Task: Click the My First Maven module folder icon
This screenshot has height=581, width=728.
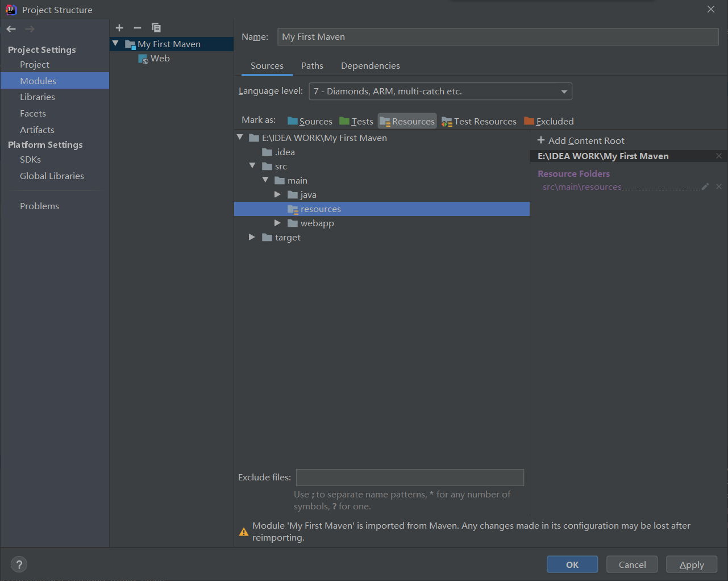Action: coord(130,44)
